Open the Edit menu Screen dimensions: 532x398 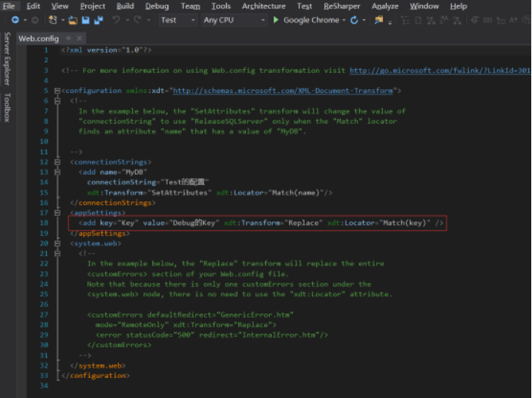point(33,6)
